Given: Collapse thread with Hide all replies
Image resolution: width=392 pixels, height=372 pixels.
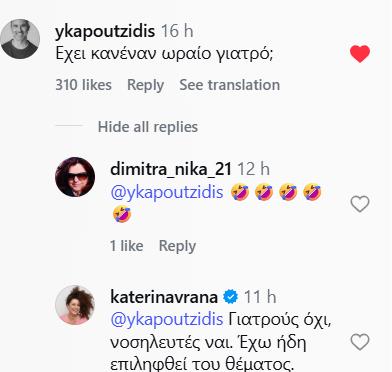Looking at the screenshot, I should click(x=148, y=127).
